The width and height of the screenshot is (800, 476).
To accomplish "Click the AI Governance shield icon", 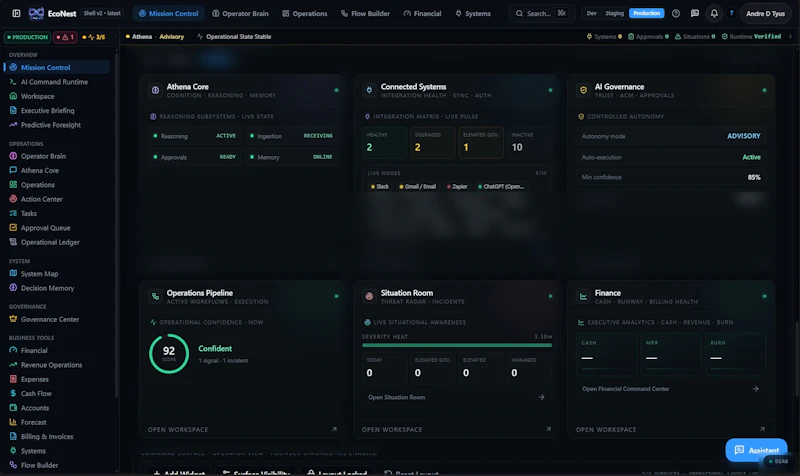I will 583,90.
